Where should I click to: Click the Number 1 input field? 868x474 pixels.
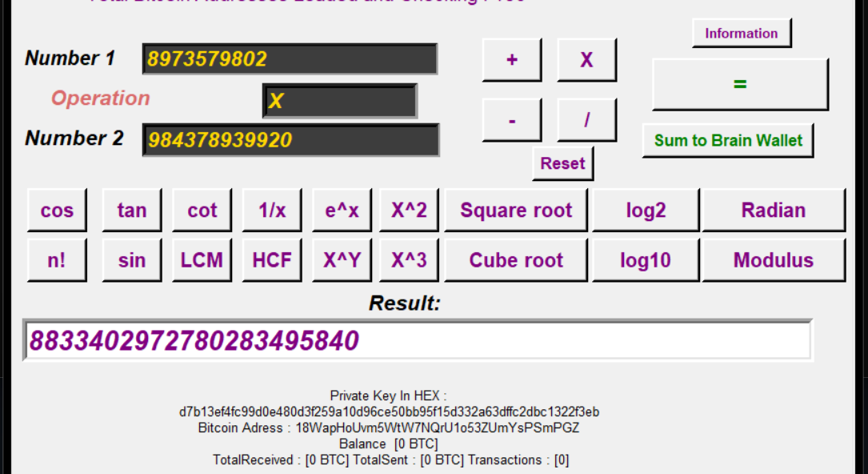[x=290, y=59]
